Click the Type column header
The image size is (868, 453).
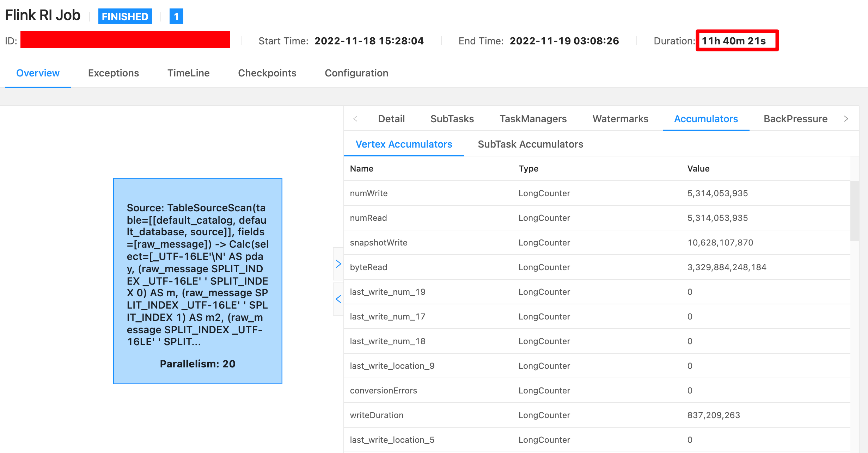pos(528,168)
